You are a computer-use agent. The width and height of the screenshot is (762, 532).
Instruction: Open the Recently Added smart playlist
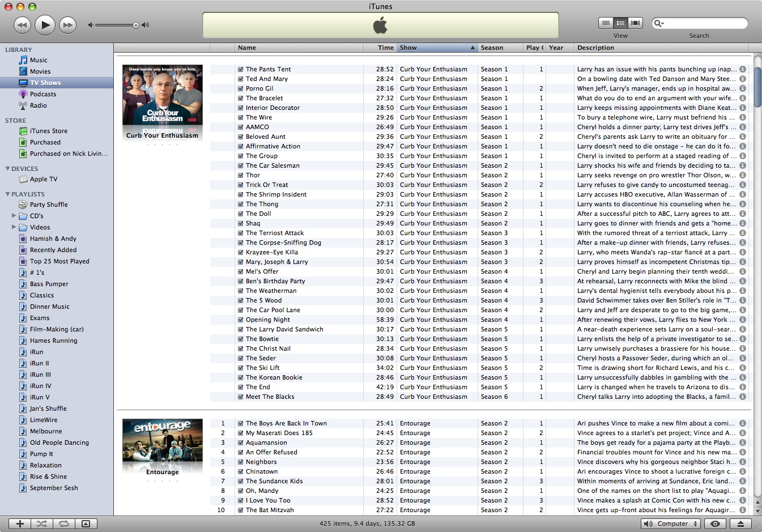[53, 250]
